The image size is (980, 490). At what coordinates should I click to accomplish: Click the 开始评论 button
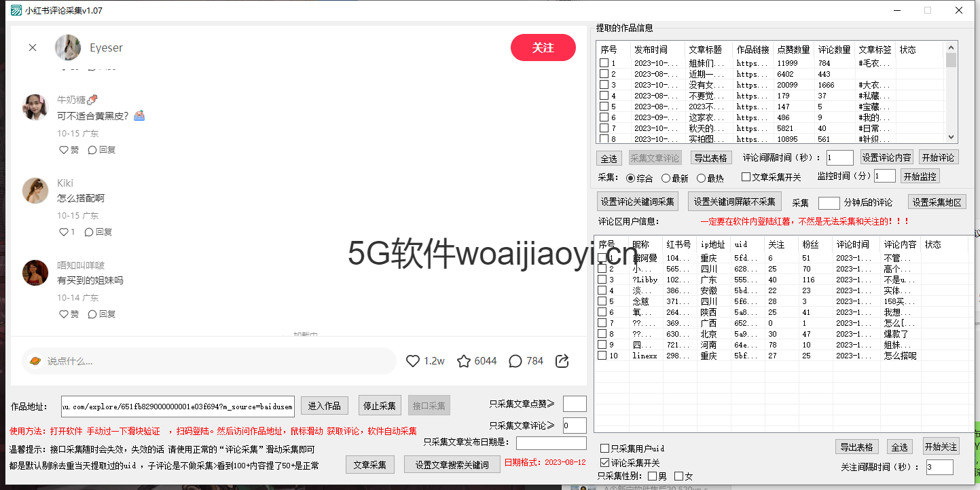click(939, 157)
